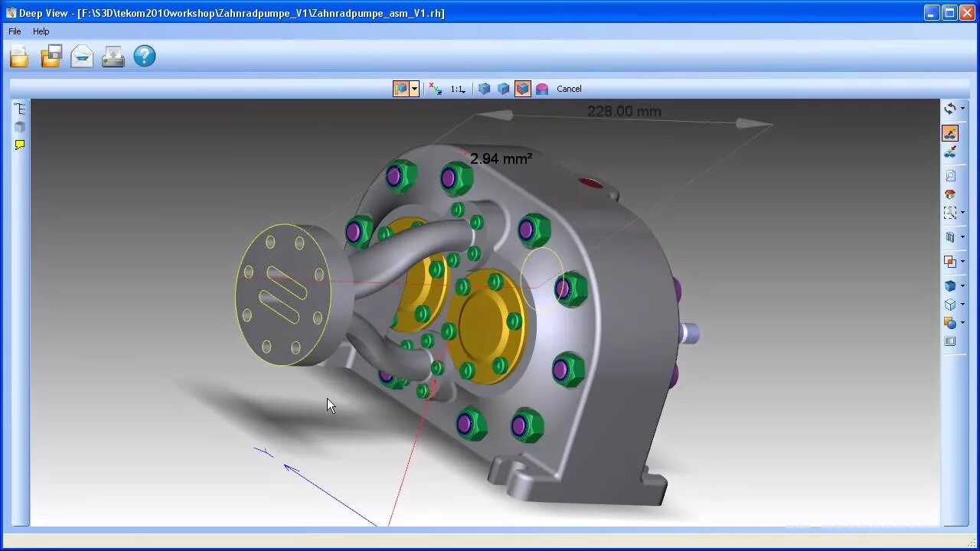Toggle the highlighted explode-parts tool
Screen dimensions: 980x551
coord(950,133)
